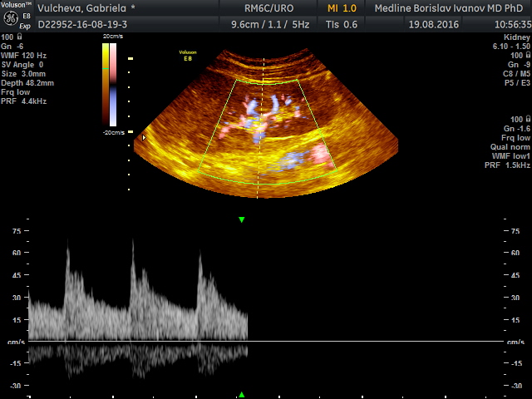Click the Qual norm parameter
532x399 pixels.
510,147
